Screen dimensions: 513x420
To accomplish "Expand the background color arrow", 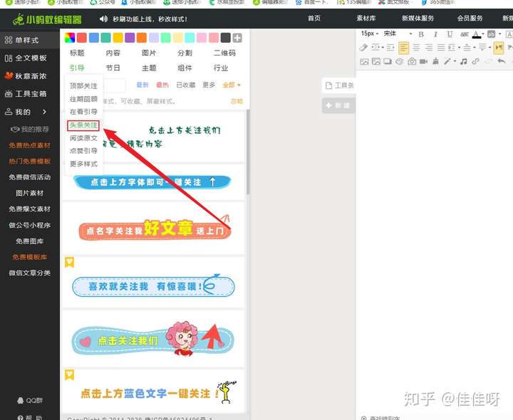I will (x=499, y=34).
